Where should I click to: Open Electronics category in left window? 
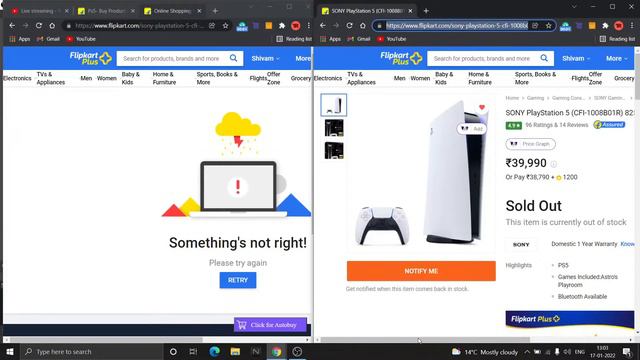pyautogui.click(x=17, y=78)
